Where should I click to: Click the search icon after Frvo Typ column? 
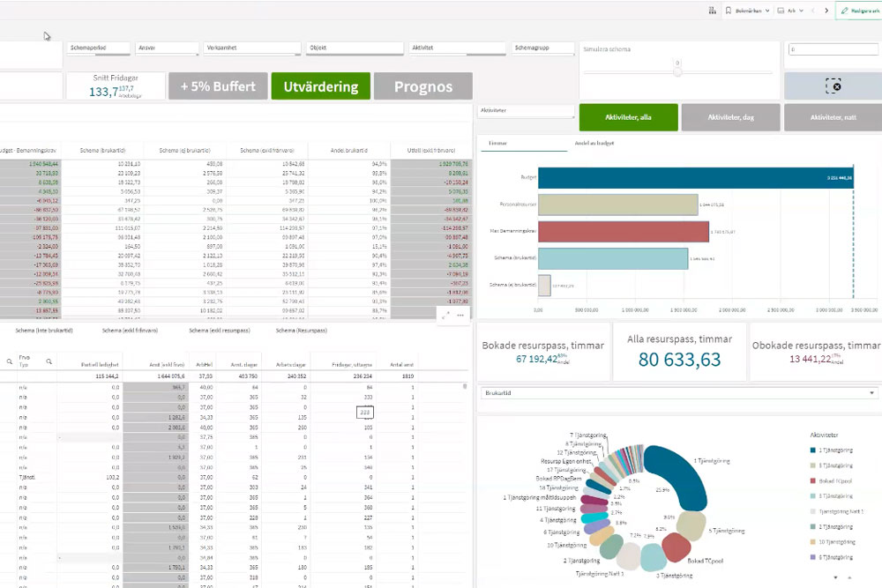click(x=49, y=361)
